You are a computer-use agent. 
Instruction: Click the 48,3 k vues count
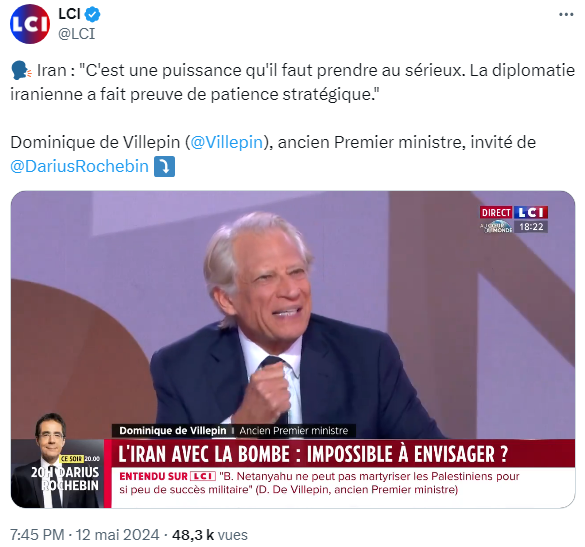pyautogui.click(x=210, y=535)
